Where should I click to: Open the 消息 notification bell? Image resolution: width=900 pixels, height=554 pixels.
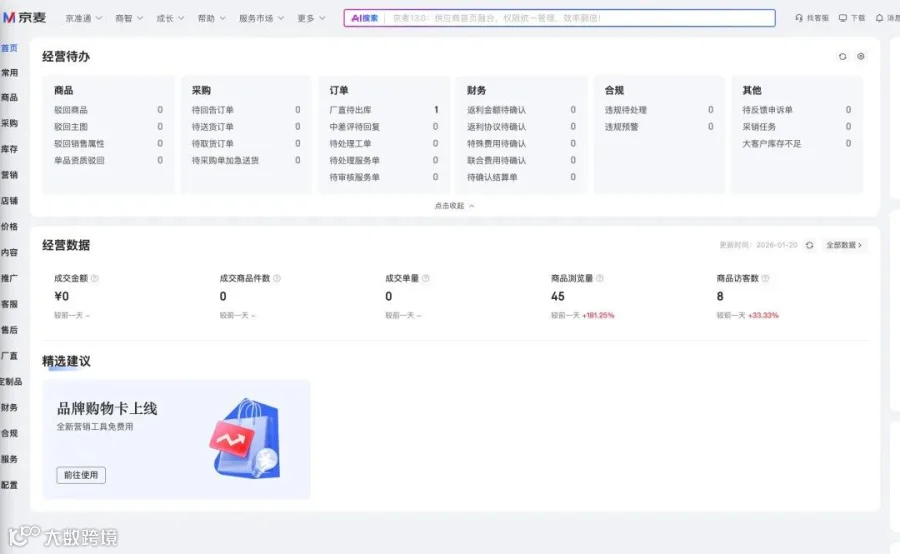[x=887, y=18]
